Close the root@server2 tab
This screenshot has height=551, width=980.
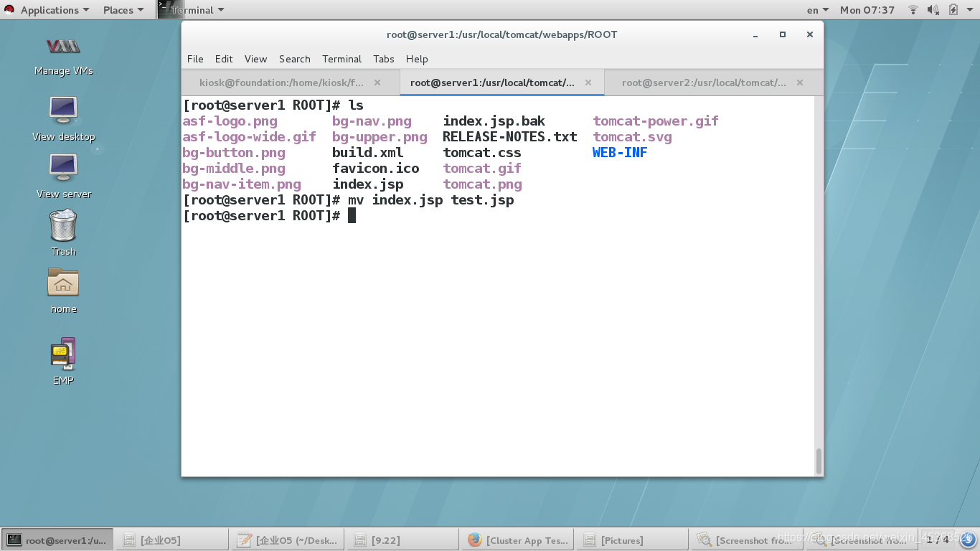[800, 83]
